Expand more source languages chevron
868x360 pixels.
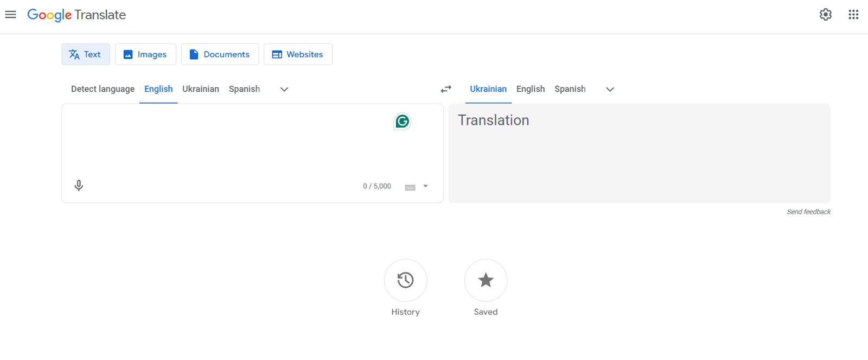(284, 89)
